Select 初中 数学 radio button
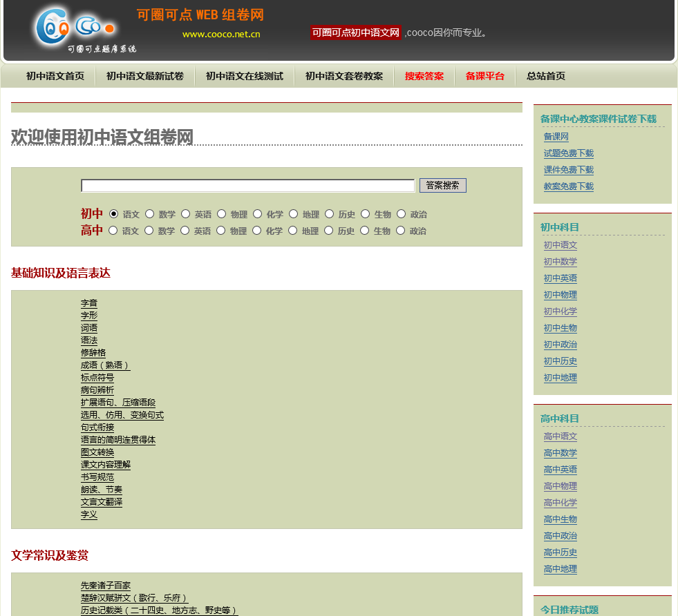Screen dimensions: 678x616 [149, 214]
